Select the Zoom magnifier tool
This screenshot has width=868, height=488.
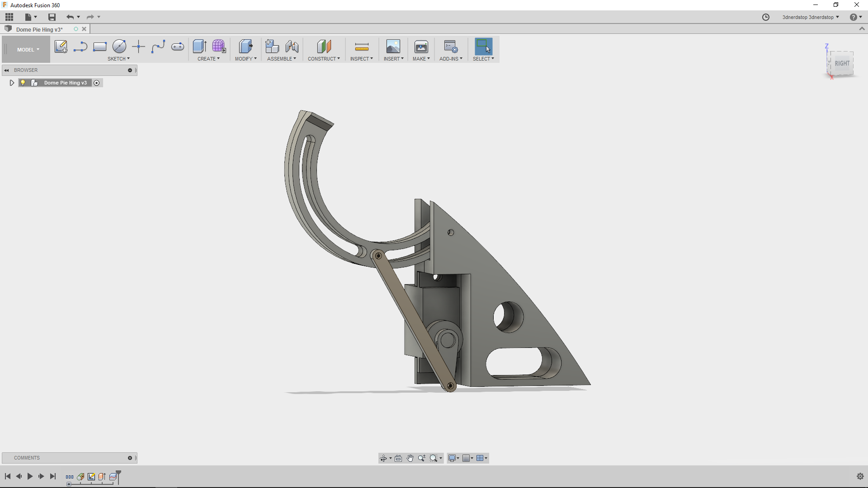422,458
